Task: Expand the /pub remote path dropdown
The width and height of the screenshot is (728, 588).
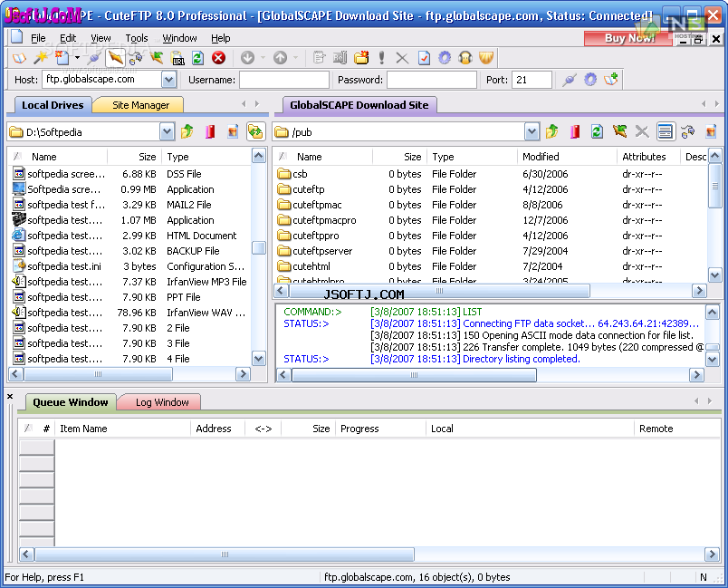Action: (532, 132)
